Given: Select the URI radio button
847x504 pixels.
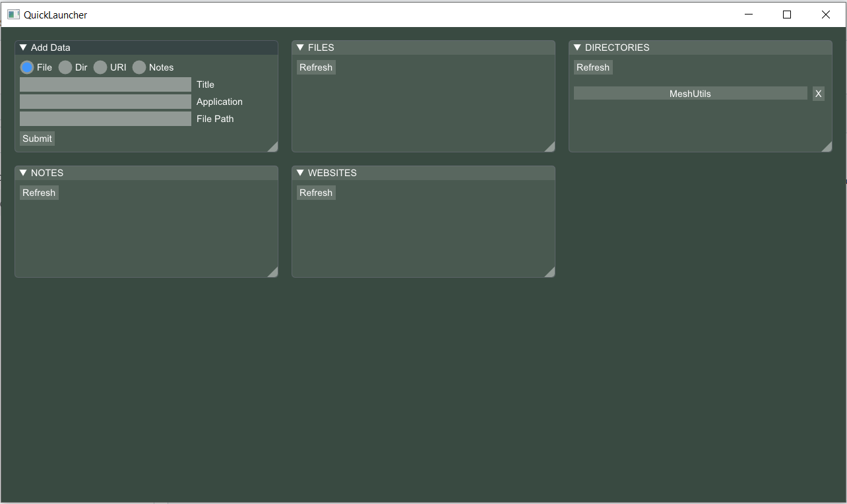Looking at the screenshot, I should pos(100,67).
